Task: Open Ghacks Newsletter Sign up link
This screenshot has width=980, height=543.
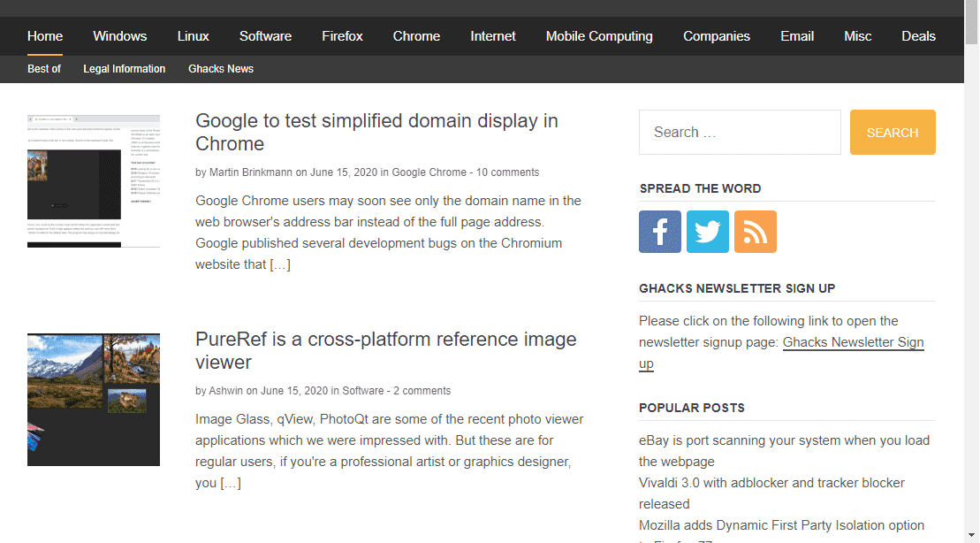Action: 853,342
